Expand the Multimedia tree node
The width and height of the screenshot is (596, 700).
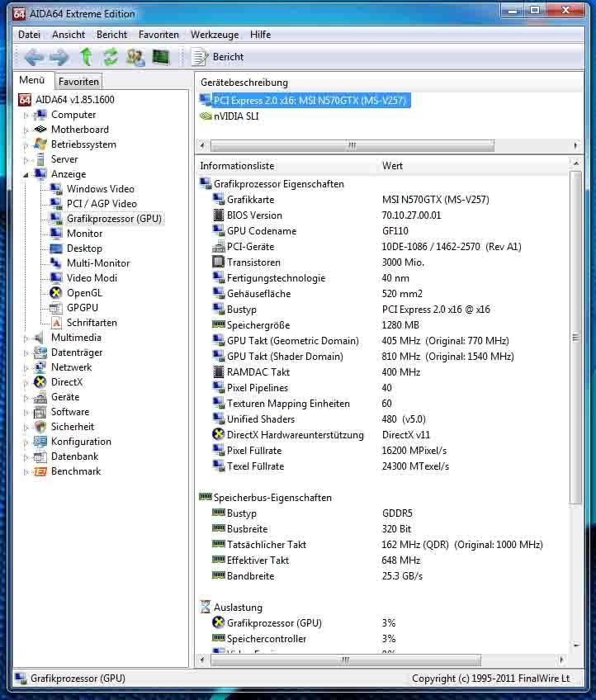coord(26,338)
